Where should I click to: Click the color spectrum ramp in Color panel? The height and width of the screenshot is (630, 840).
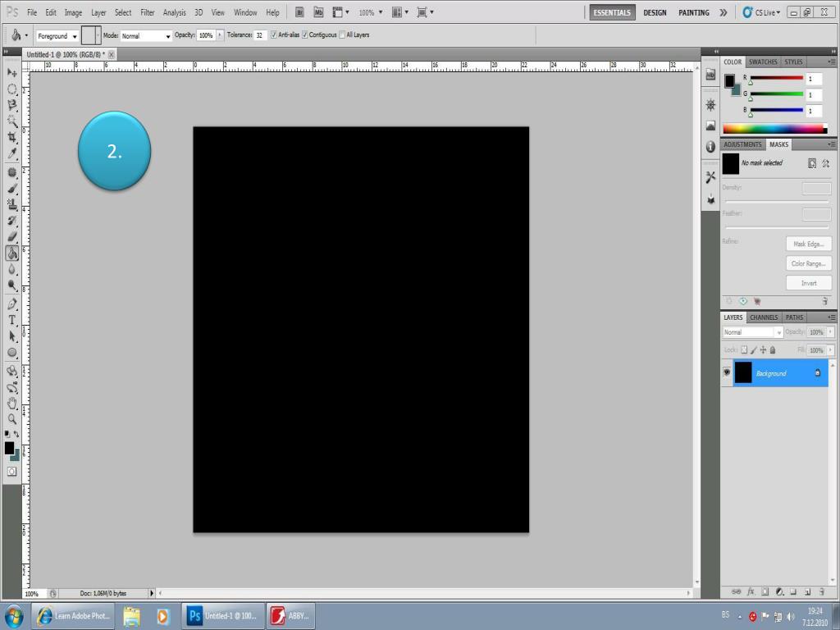tap(774, 129)
